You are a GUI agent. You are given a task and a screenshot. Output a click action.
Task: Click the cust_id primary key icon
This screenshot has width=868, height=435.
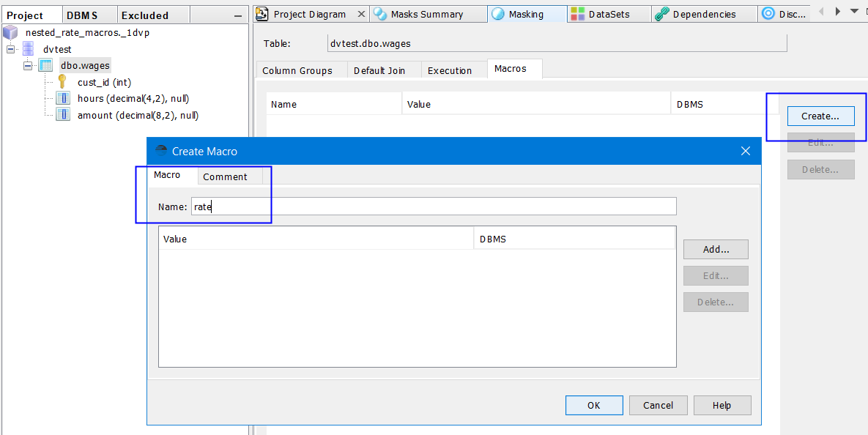tap(62, 83)
